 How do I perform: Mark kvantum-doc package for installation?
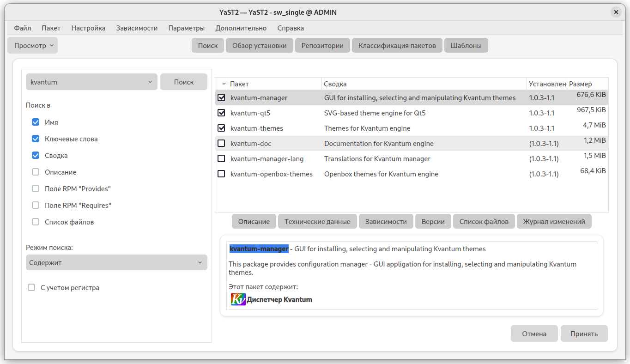tap(221, 143)
